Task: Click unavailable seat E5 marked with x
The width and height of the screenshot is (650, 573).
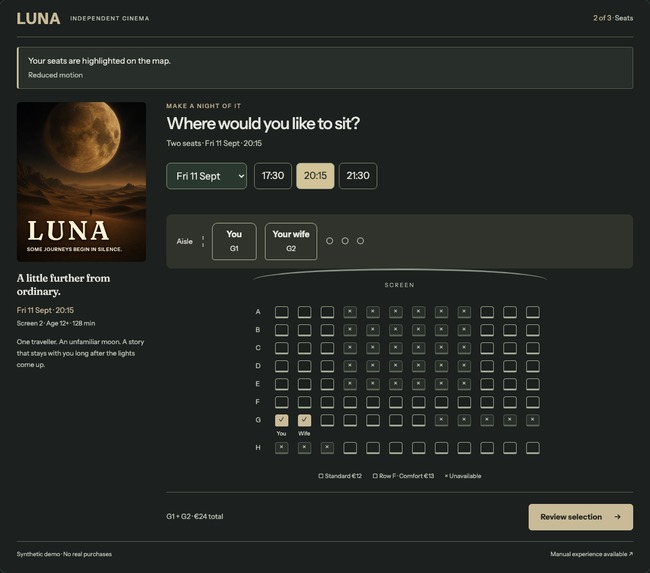Action: [x=373, y=384]
